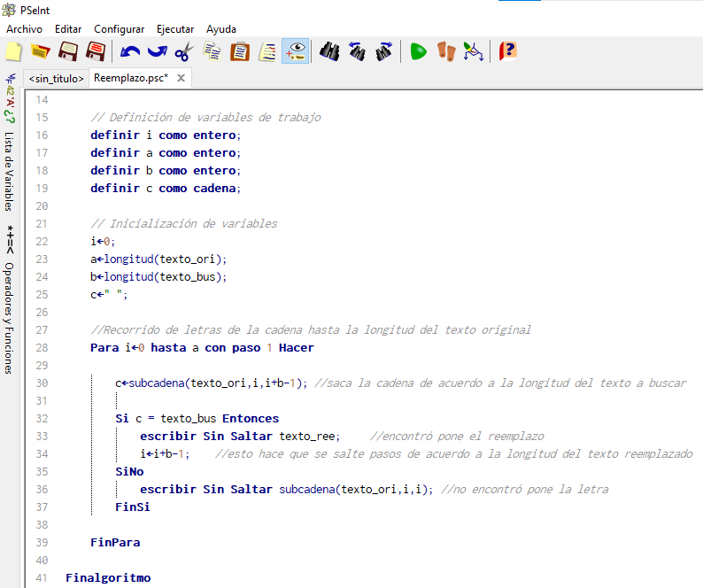
Task: Click the line 'a←longitud(texto_ori);'
Action: point(158,259)
